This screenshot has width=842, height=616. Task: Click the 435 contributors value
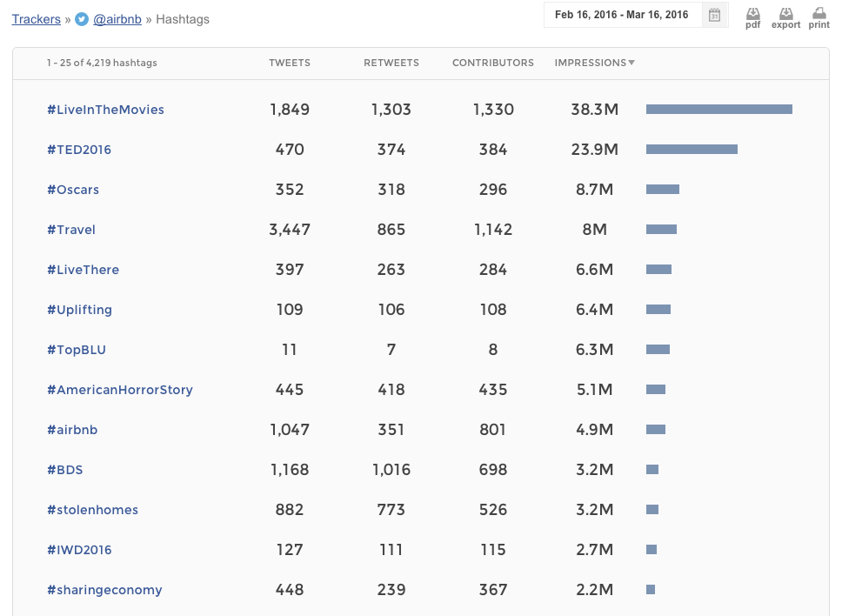tap(493, 390)
